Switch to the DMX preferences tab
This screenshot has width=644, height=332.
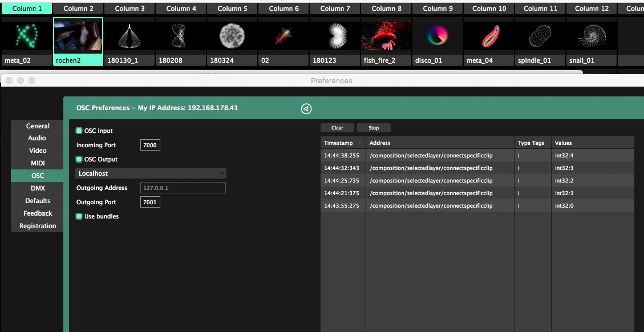point(38,188)
